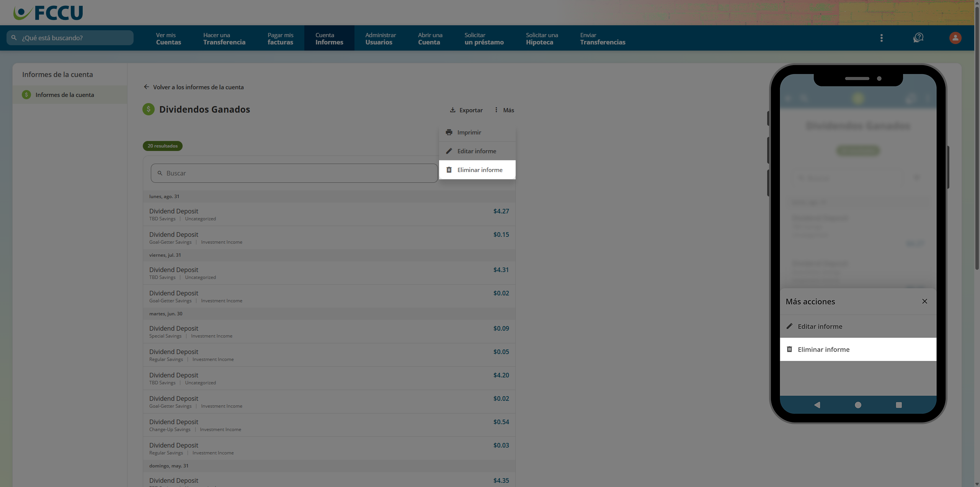This screenshot has height=487, width=980.
Task: Close the Más acciones phone sheet
Action: (924, 301)
